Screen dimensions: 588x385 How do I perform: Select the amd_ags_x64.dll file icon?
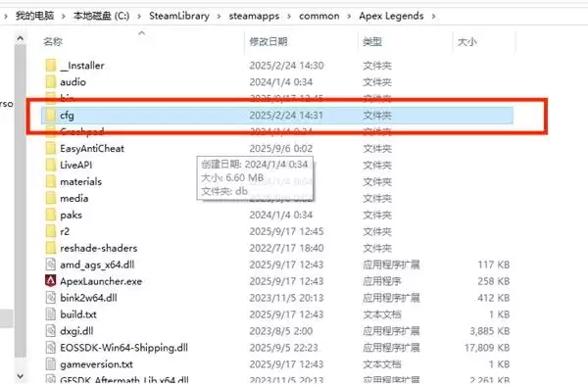pyautogui.click(x=51, y=265)
